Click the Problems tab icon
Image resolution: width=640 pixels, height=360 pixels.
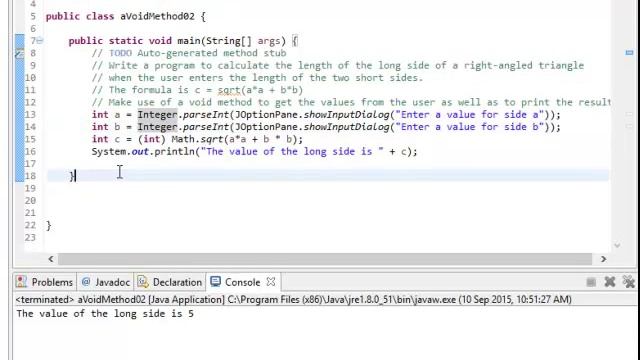pos(21,282)
